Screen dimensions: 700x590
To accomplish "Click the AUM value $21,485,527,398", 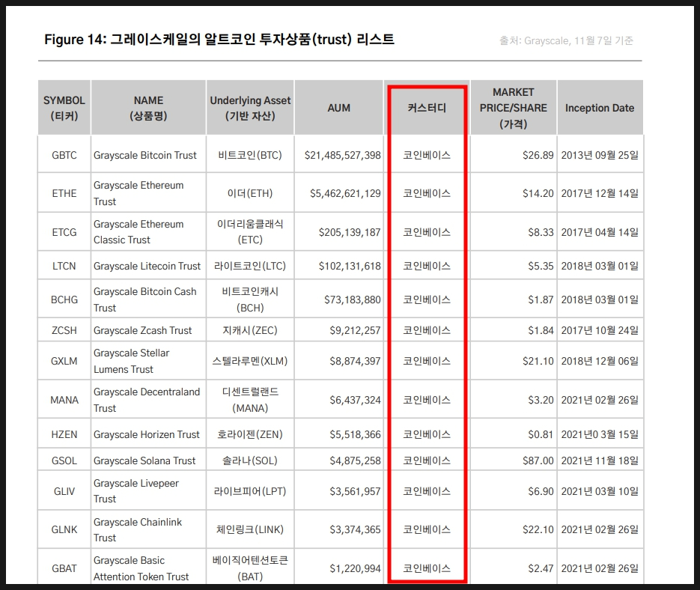I will pos(342,155).
